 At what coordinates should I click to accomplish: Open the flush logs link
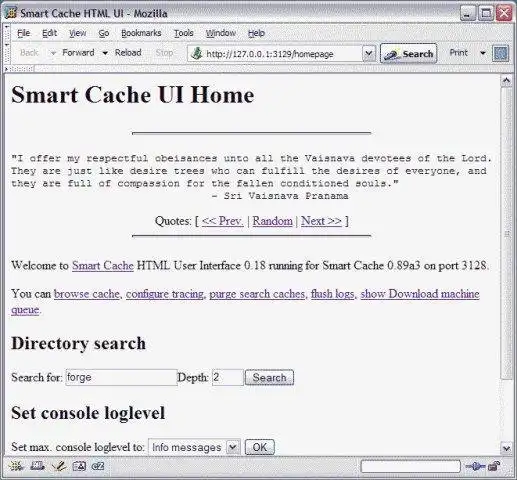pos(332,294)
